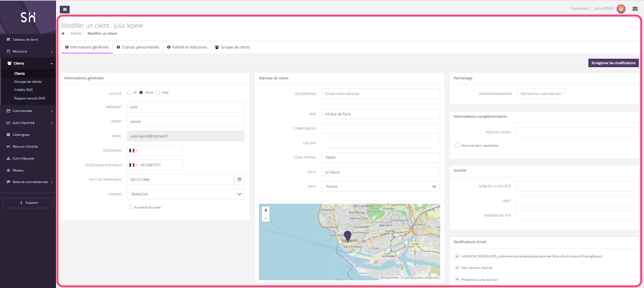Open the Champs personnalisés tab
This screenshot has width=644, height=288.
tap(138, 47)
